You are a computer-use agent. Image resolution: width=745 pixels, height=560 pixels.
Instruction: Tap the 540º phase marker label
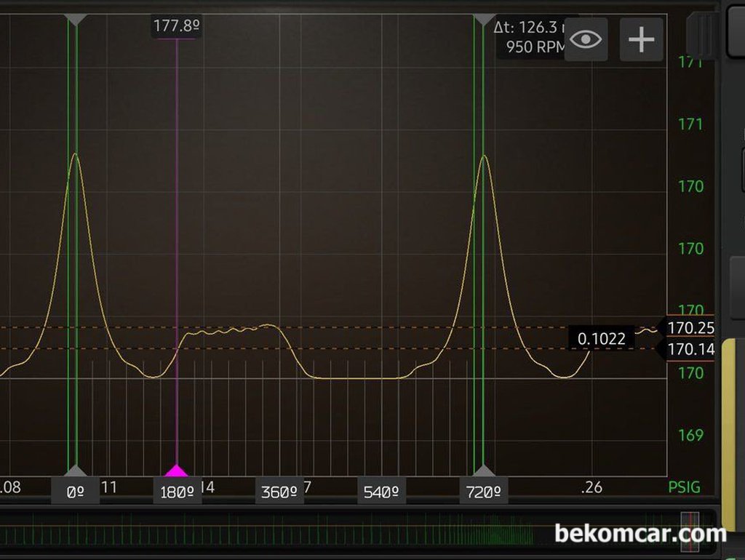point(382,492)
